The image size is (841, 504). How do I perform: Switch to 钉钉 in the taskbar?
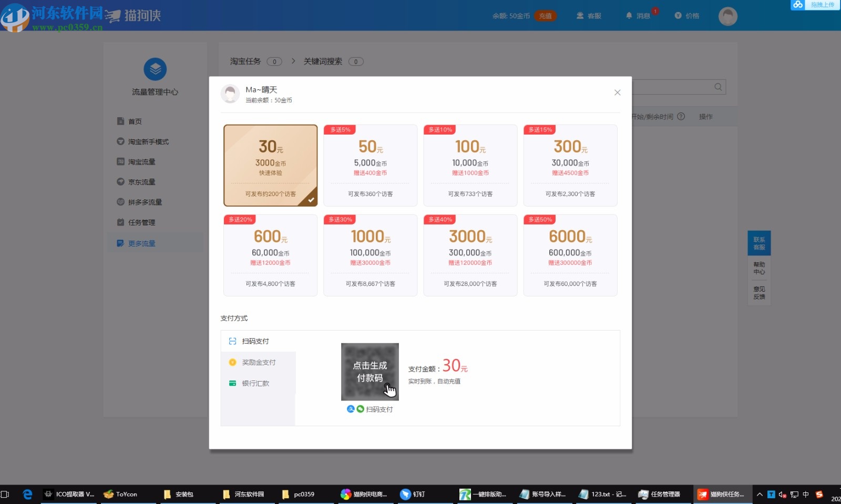point(426,494)
